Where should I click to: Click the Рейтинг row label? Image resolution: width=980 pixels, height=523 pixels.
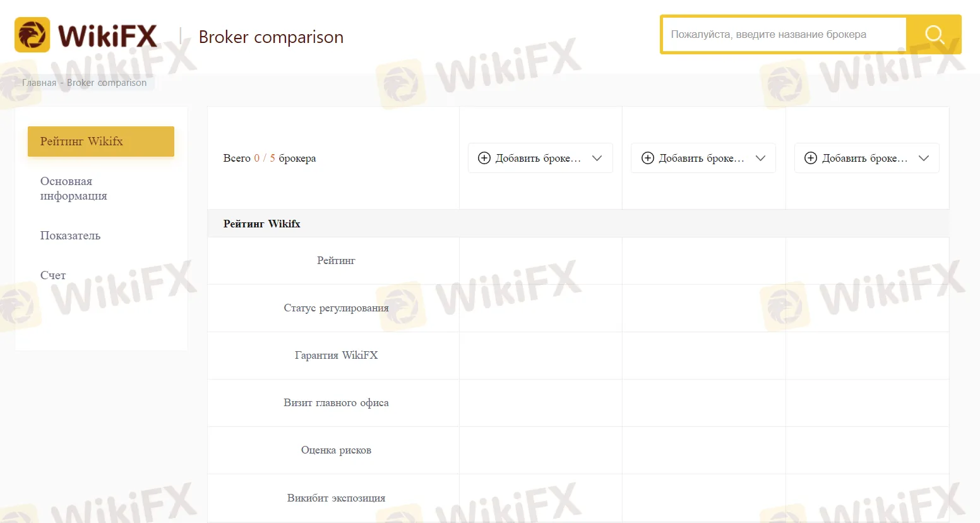[x=336, y=260]
